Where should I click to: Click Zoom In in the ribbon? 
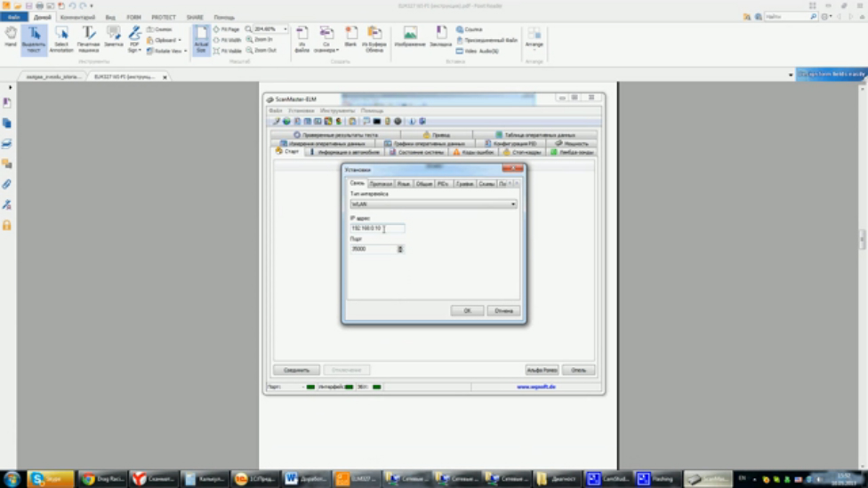(259, 40)
